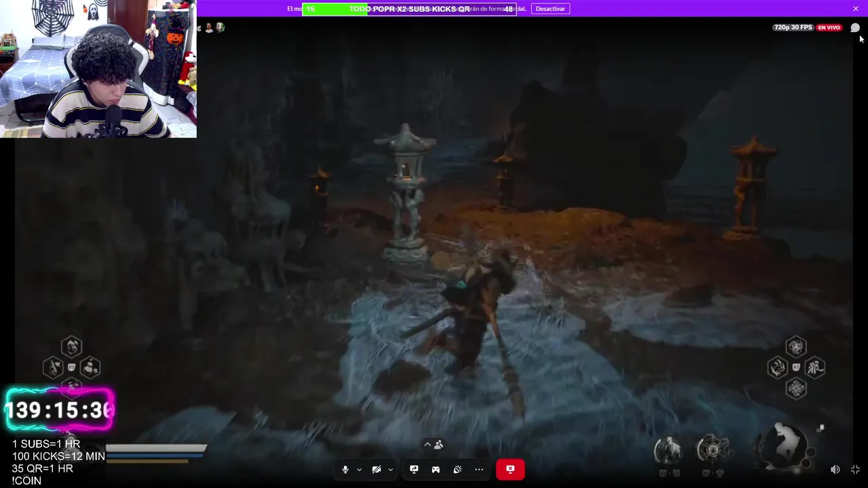Open camera options arrow
Viewport: 868px width, 488px height.
click(x=390, y=470)
